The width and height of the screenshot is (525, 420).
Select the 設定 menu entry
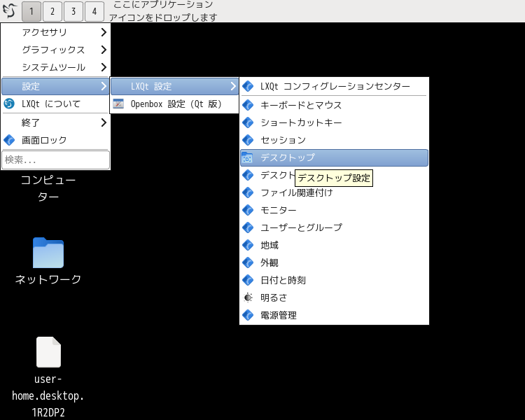55,86
